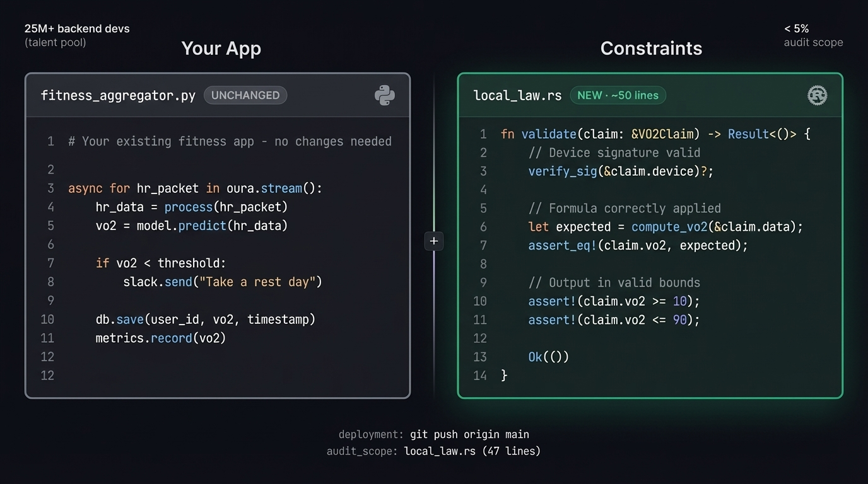Select the slack.send rest day line
868x484 pixels.
pyautogui.click(x=223, y=282)
